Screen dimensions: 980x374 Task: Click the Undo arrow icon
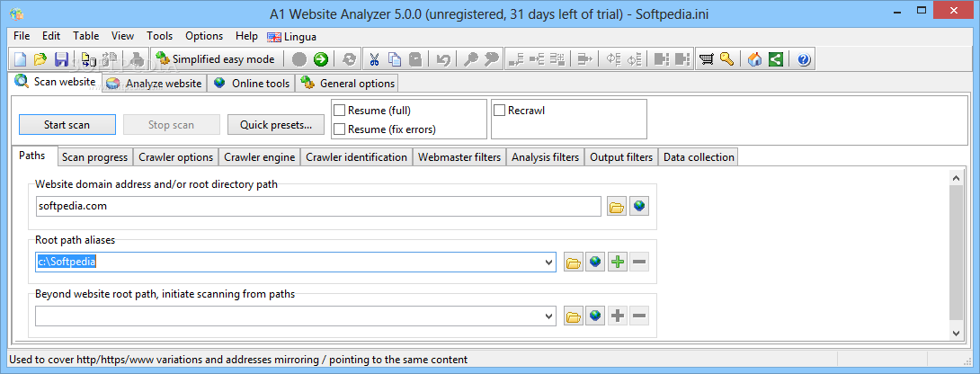(x=443, y=59)
